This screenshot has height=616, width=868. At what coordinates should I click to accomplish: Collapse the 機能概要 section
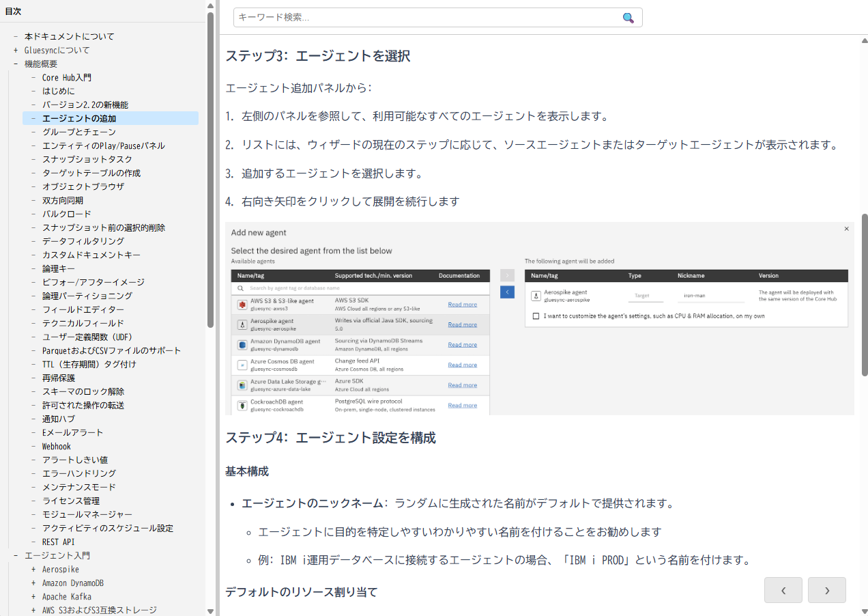[x=16, y=64]
